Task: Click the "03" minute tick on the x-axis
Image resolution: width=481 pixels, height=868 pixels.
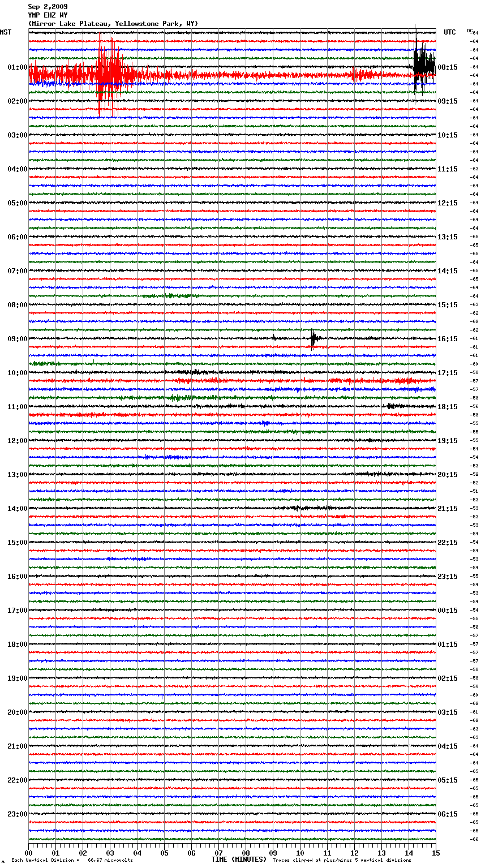Action: coord(110,853)
